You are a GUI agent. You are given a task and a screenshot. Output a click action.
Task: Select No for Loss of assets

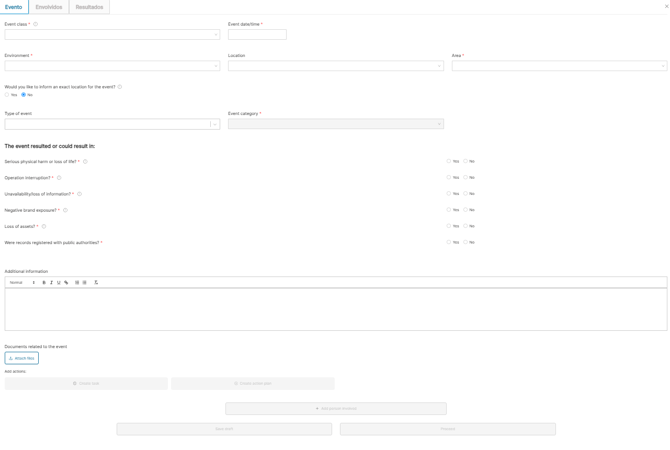click(x=465, y=226)
